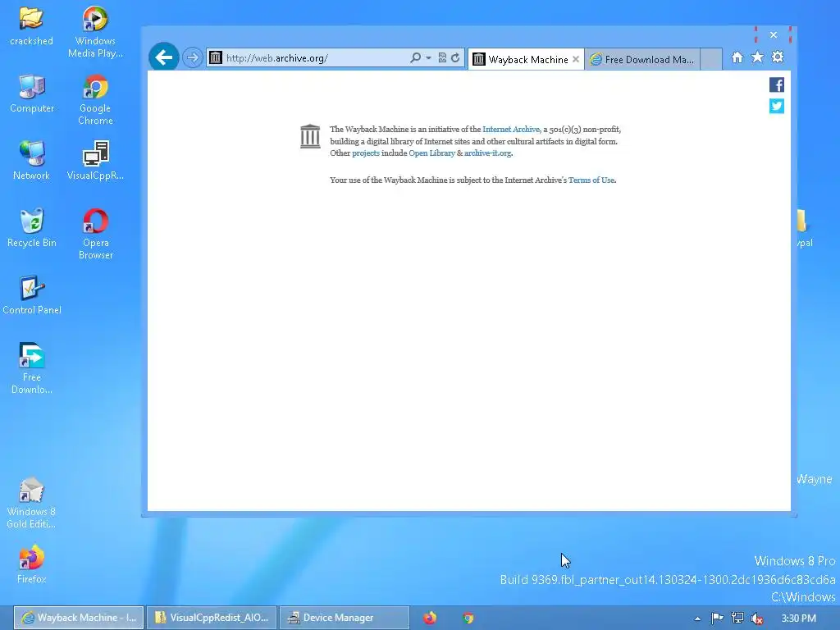Open a new blank tab

point(711,59)
